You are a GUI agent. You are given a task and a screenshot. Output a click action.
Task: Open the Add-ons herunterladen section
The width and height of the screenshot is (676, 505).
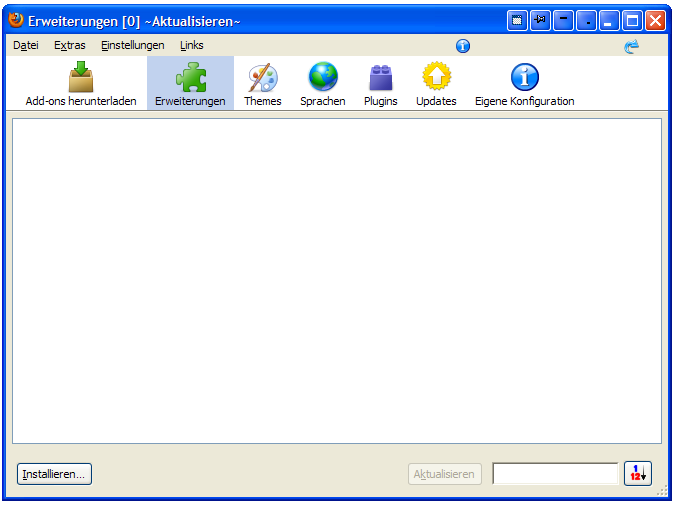(x=81, y=83)
